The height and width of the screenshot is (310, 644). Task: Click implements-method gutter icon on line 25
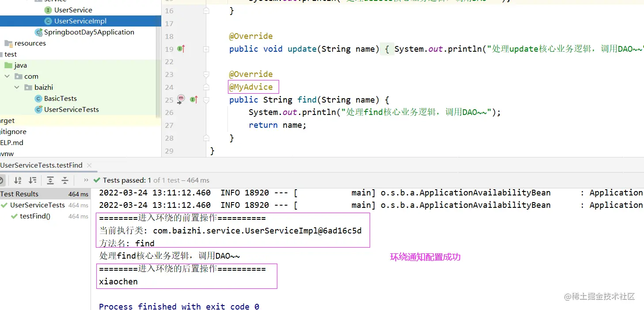(x=194, y=100)
